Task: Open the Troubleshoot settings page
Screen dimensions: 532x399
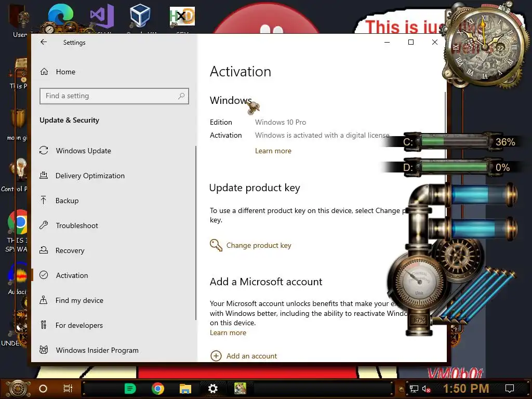Action: [x=77, y=225]
